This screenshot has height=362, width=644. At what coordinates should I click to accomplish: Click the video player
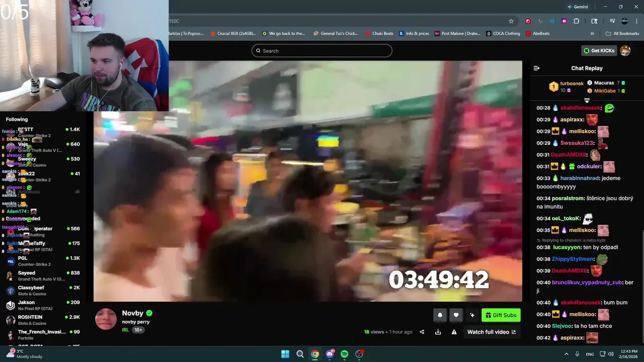308,182
